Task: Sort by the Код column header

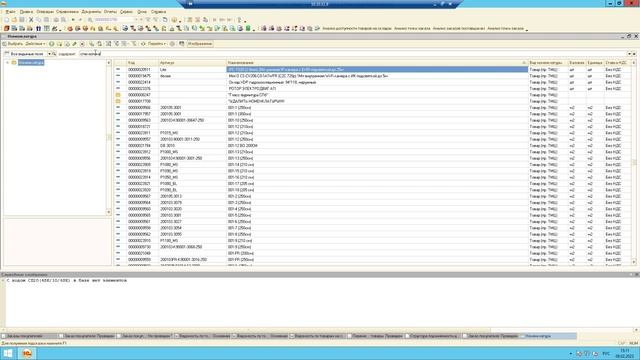Action: click(x=142, y=63)
